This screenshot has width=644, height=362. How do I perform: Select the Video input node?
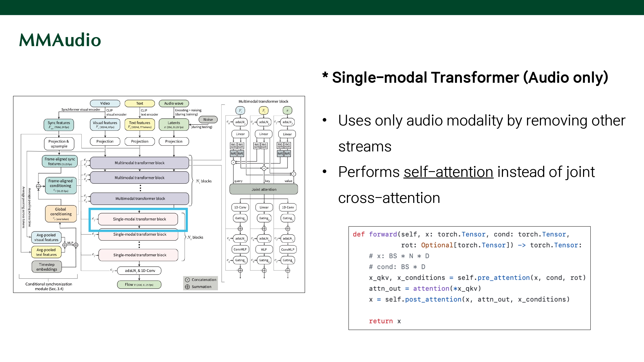click(105, 103)
